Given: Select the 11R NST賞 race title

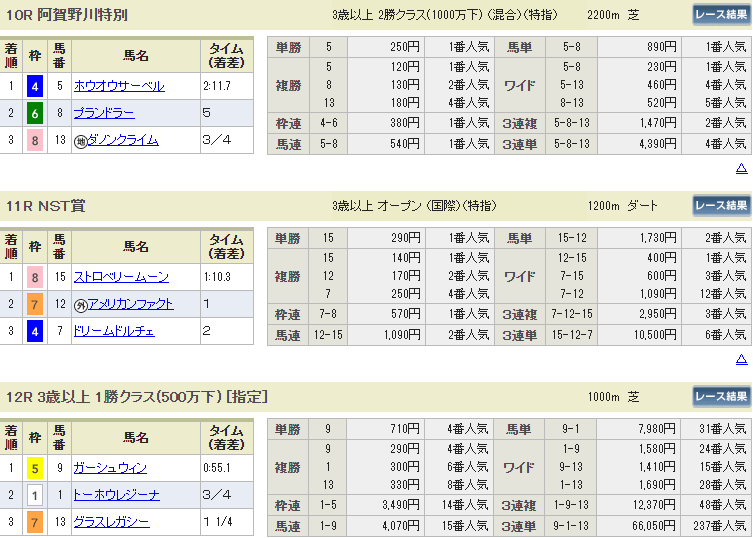Looking at the screenshot, I should click(46, 206).
